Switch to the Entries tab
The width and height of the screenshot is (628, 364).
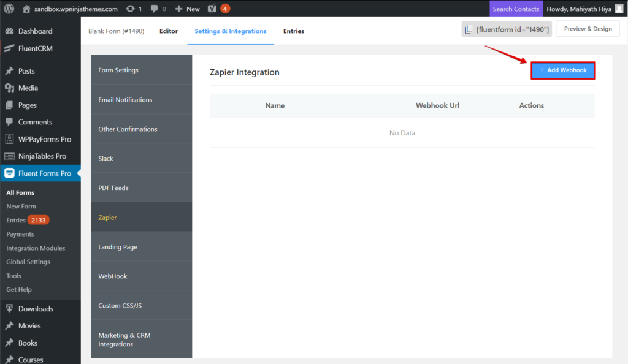[x=293, y=31]
